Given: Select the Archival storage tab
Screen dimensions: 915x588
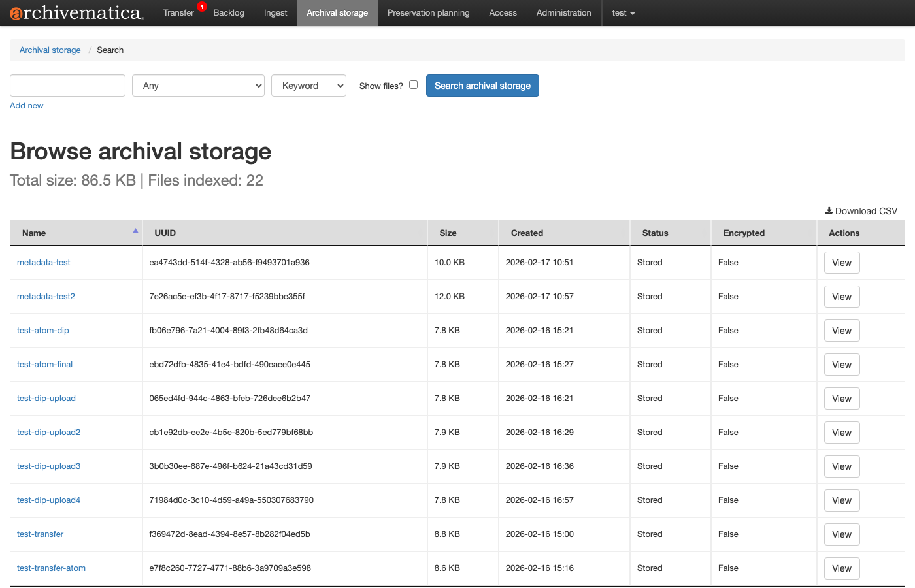Looking at the screenshot, I should pos(337,13).
